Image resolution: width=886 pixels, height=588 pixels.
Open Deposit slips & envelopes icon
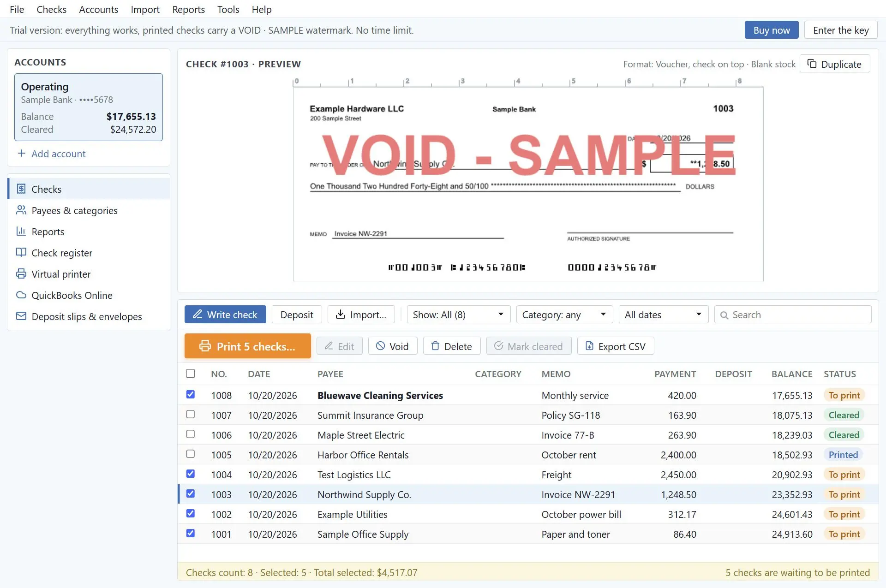pyautogui.click(x=21, y=316)
